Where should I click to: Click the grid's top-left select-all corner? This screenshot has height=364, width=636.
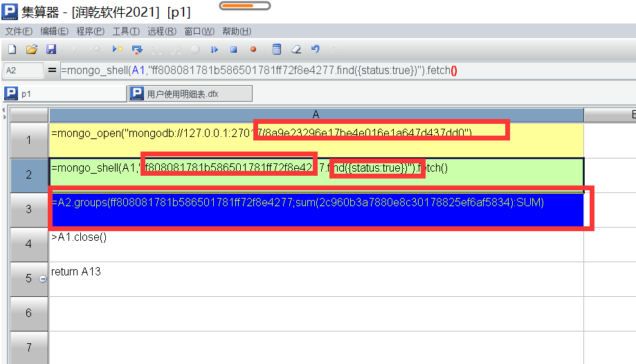[x=29, y=115]
